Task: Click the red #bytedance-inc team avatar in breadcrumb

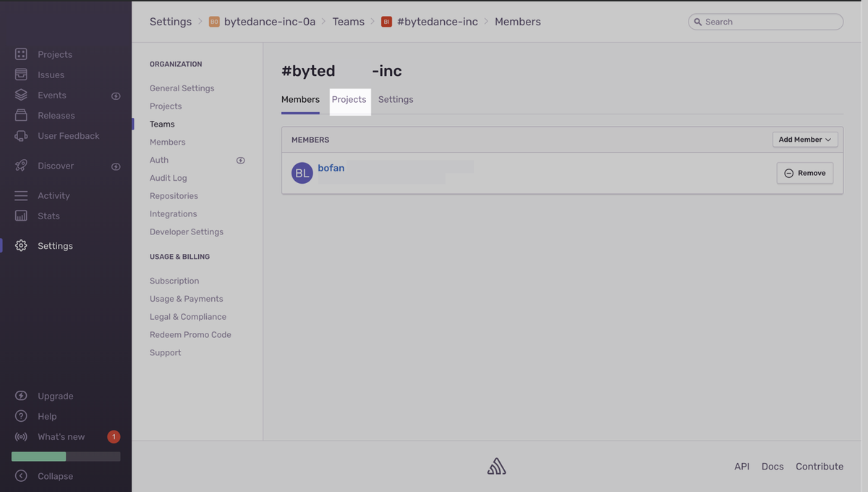Action: [386, 22]
